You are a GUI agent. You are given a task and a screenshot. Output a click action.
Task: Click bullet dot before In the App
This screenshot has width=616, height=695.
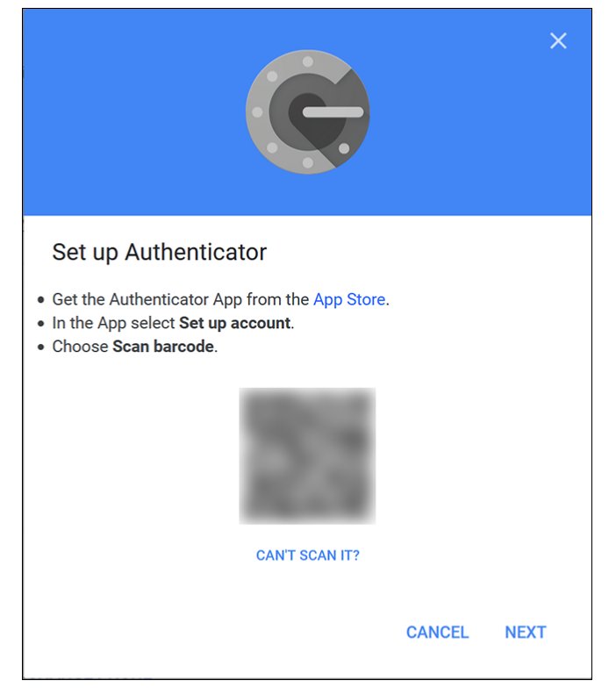40,324
